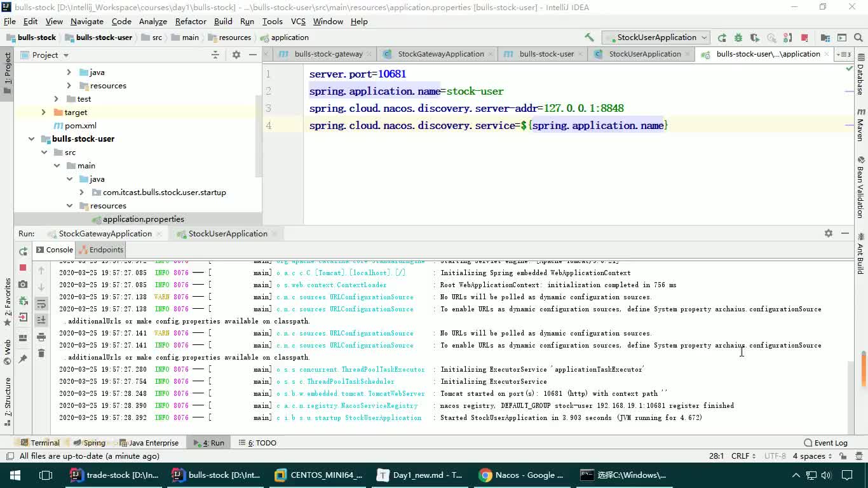Rerun StockUserApplication from the top toolbar
The width and height of the screenshot is (868, 488).
click(722, 37)
